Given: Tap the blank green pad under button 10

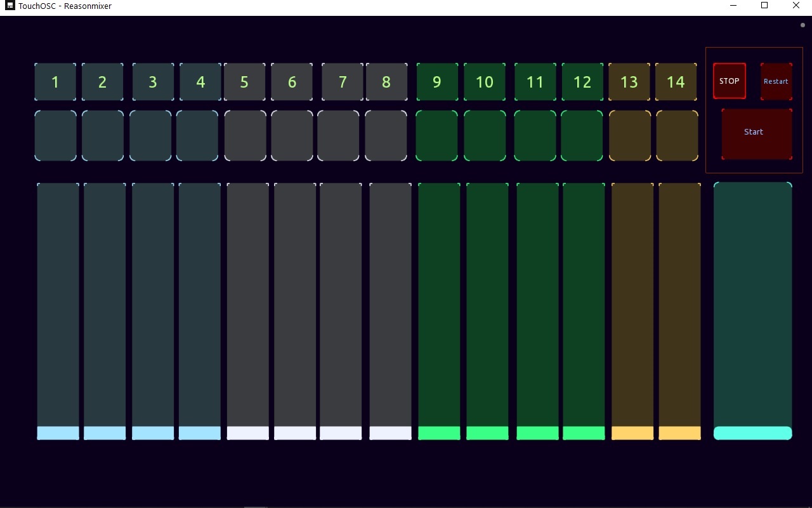Looking at the screenshot, I should 485,136.
